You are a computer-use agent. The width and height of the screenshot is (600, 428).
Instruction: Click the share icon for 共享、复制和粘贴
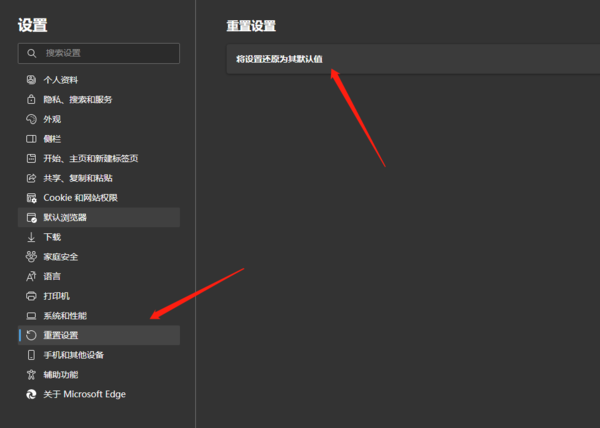[31, 178]
